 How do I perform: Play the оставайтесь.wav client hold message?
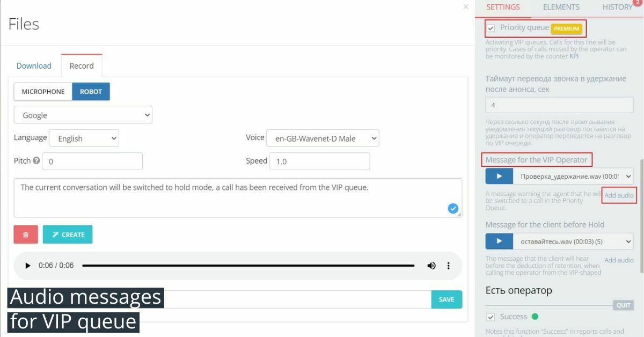pyautogui.click(x=499, y=241)
